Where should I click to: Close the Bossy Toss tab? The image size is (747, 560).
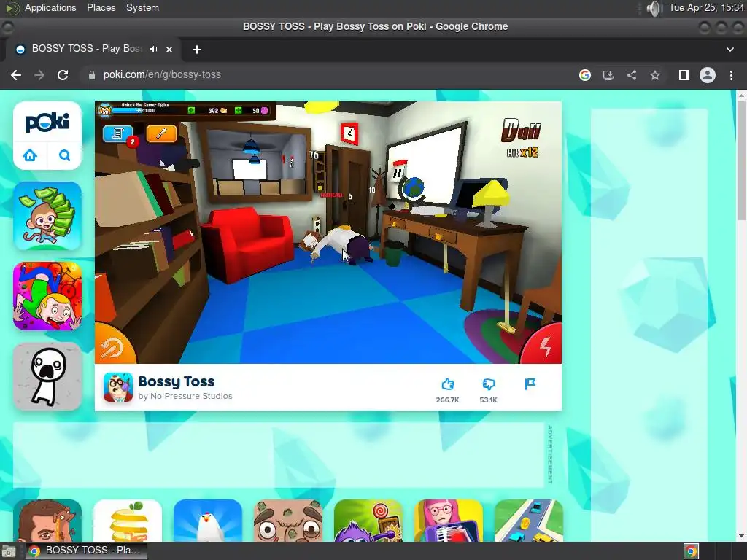(x=169, y=49)
